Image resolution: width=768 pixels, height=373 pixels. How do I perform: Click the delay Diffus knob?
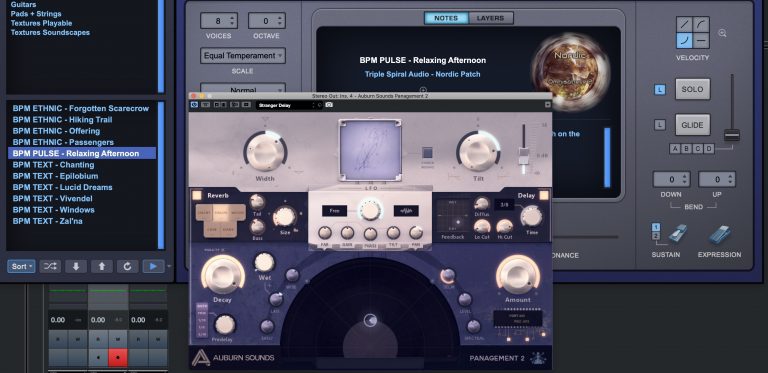482,204
